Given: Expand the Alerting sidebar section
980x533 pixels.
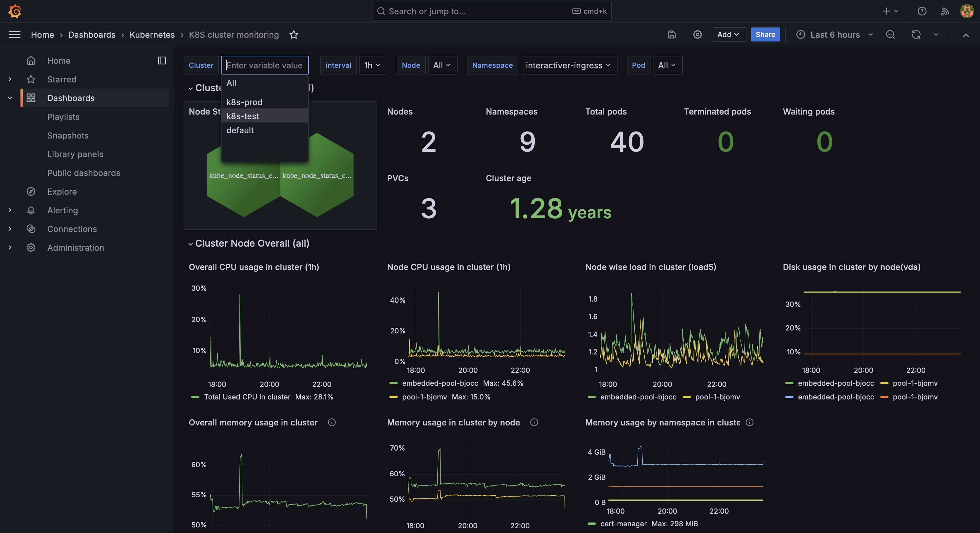Looking at the screenshot, I should point(10,210).
